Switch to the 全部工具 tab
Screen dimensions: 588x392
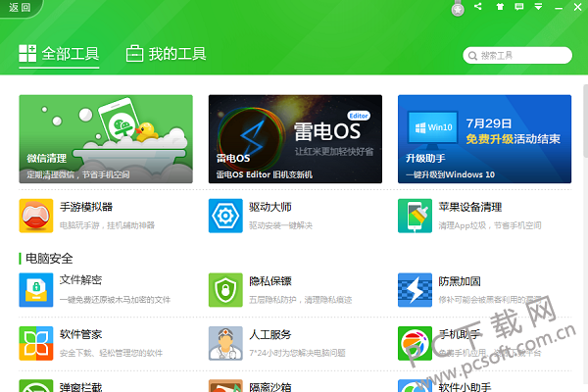59,54
